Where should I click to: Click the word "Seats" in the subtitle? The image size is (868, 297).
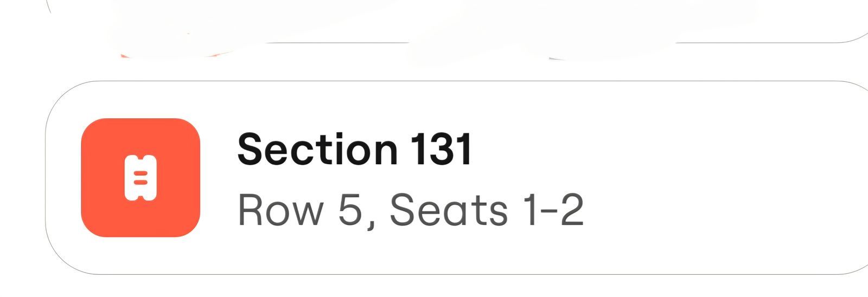click(x=449, y=210)
